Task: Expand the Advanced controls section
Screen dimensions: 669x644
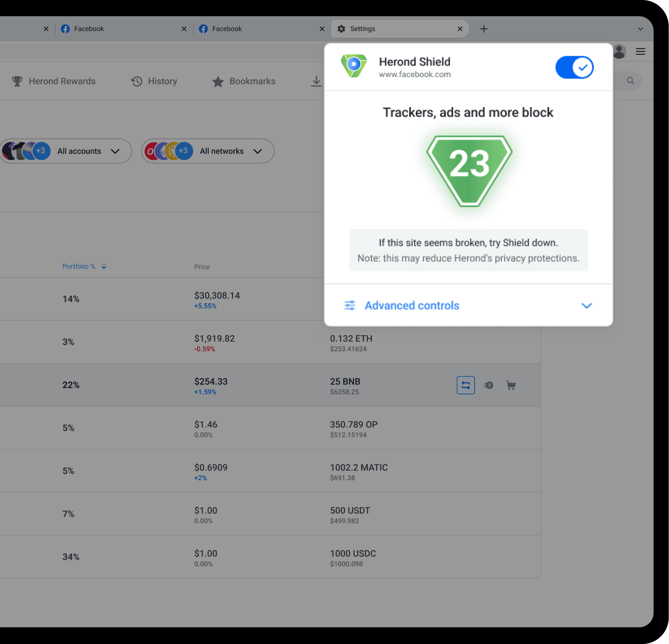Action: coord(468,305)
